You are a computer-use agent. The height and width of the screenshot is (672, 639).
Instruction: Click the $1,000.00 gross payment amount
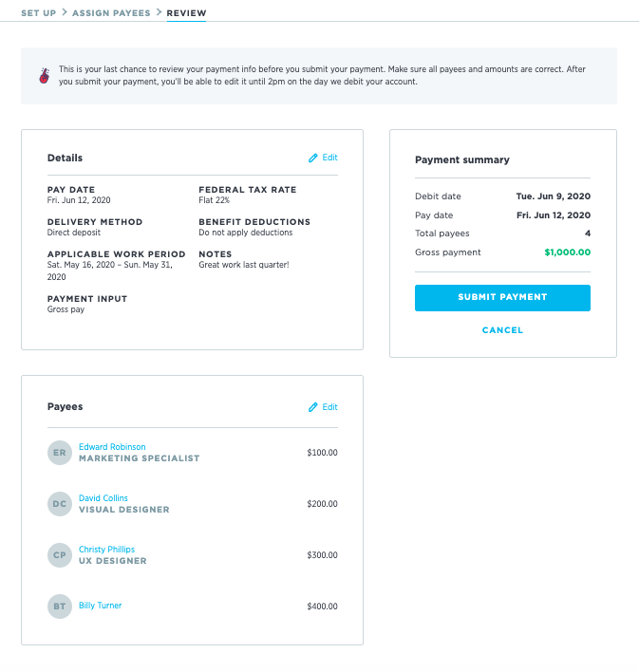tap(567, 252)
